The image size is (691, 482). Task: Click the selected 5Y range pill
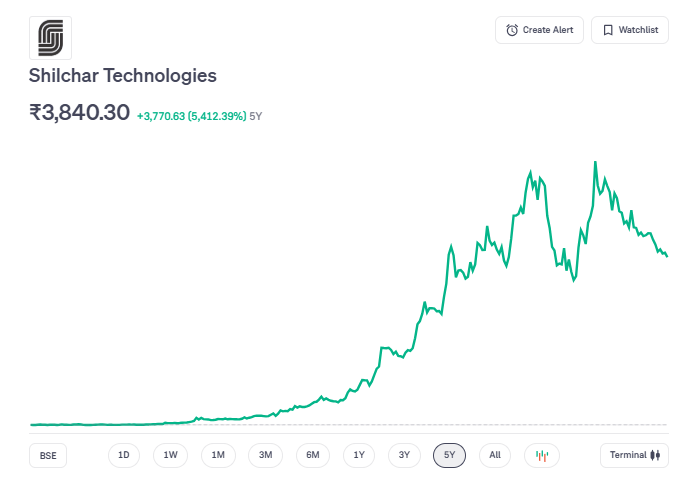pyautogui.click(x=450, y=455)
